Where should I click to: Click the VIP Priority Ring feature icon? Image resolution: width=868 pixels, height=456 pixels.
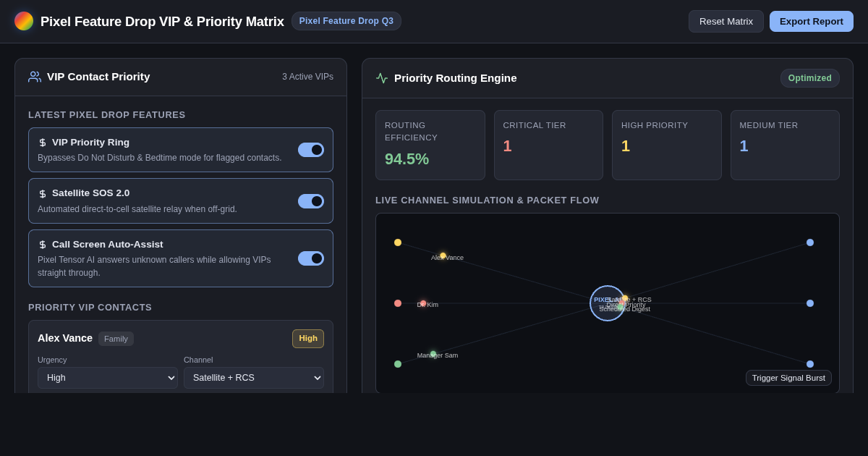pos(43,143)
